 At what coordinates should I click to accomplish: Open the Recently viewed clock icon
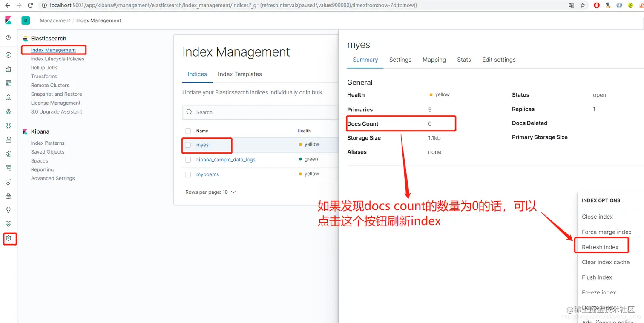(8, 38)
